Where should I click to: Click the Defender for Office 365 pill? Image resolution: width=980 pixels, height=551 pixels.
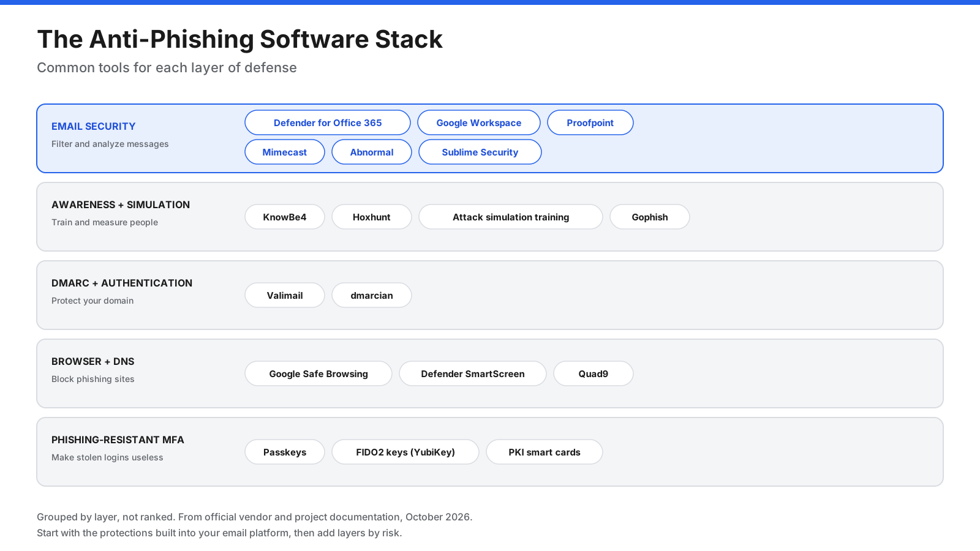[x=328, y=122]
